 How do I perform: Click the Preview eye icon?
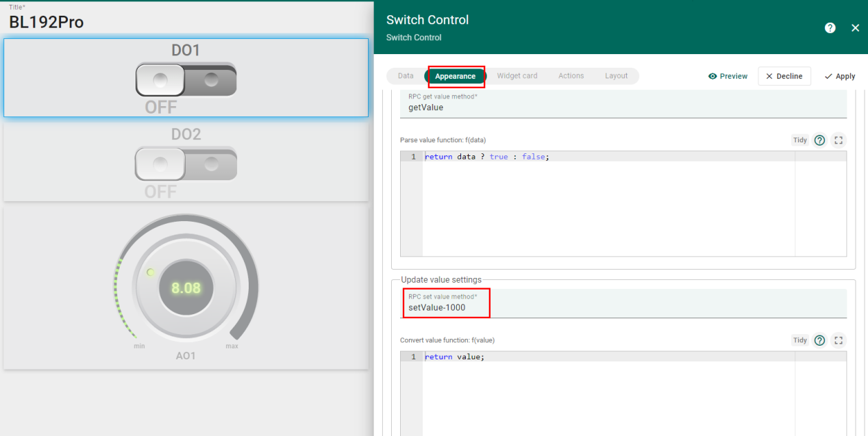(x=712, y=76)
